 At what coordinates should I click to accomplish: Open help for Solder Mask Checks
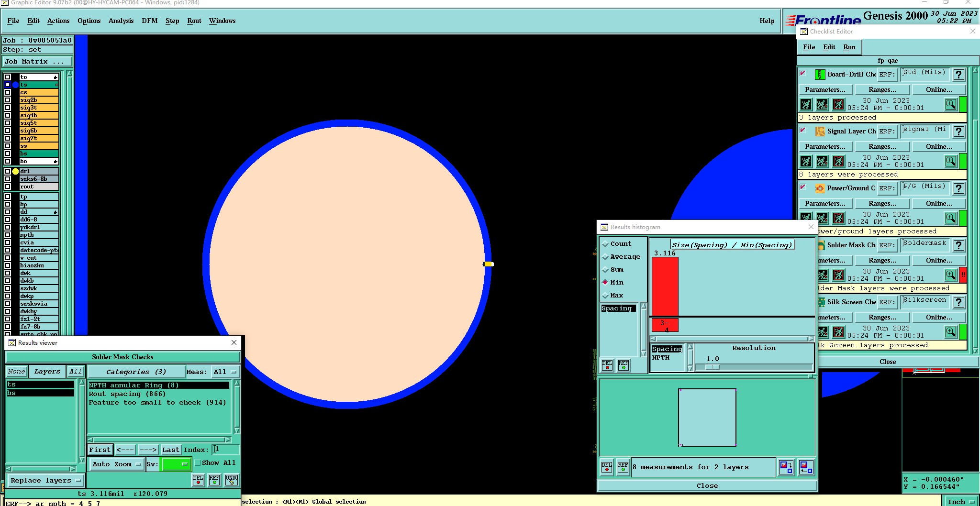(x=958, y=245)
